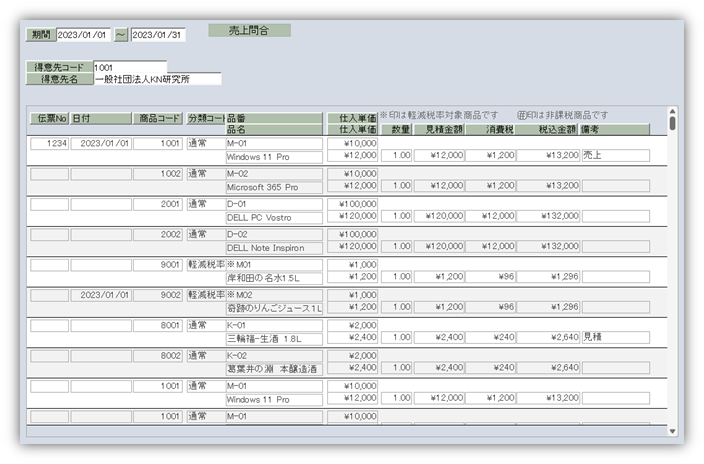Click the scrollbar down arrow
Screen dimensions: 704x464
pos(672,430)
